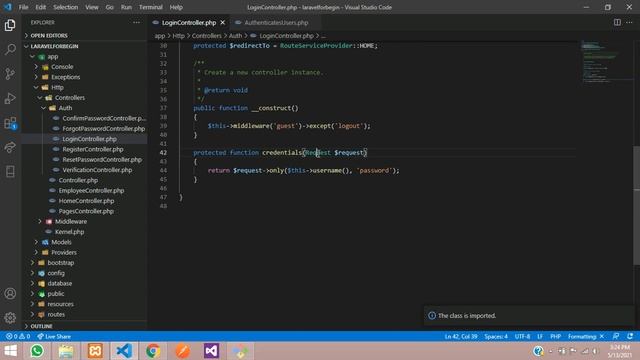The height and width of the screenshot is (360, 640).
Task: Click the editor vertical scrollbar
Action: (636, 206)
